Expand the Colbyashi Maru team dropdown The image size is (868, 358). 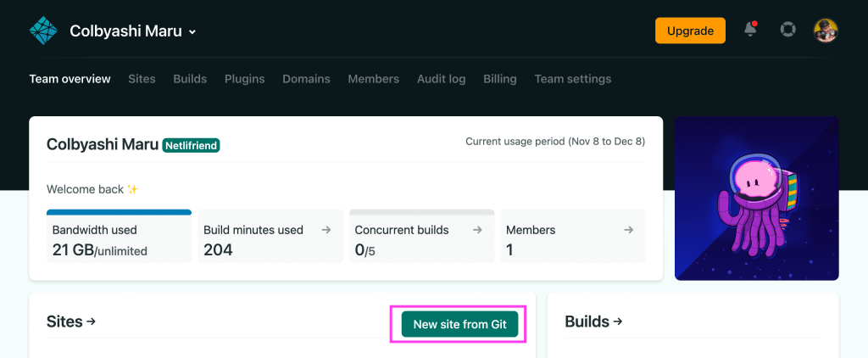coord(192,32)
